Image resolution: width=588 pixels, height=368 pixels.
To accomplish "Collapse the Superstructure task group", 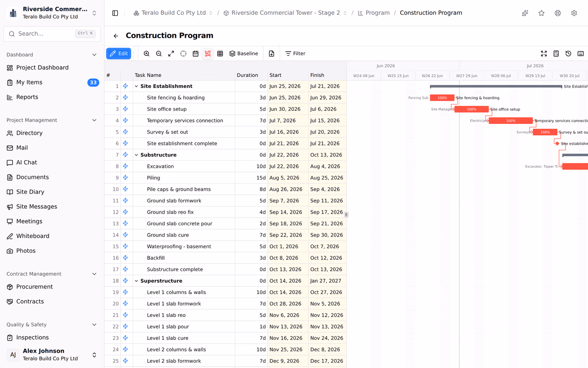I will tap(137, 281).
